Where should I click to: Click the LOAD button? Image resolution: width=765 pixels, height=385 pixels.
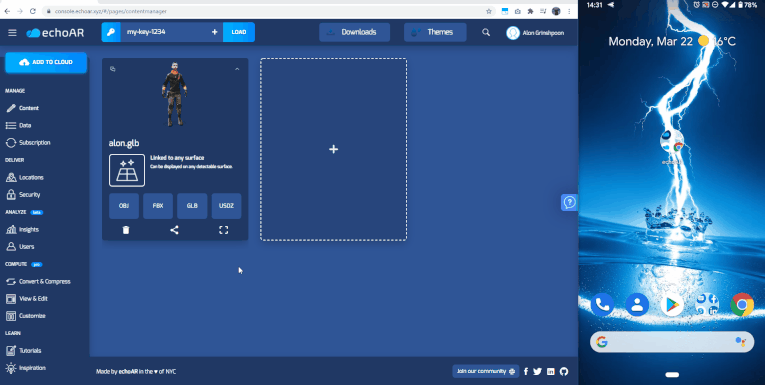pos(239,32)
